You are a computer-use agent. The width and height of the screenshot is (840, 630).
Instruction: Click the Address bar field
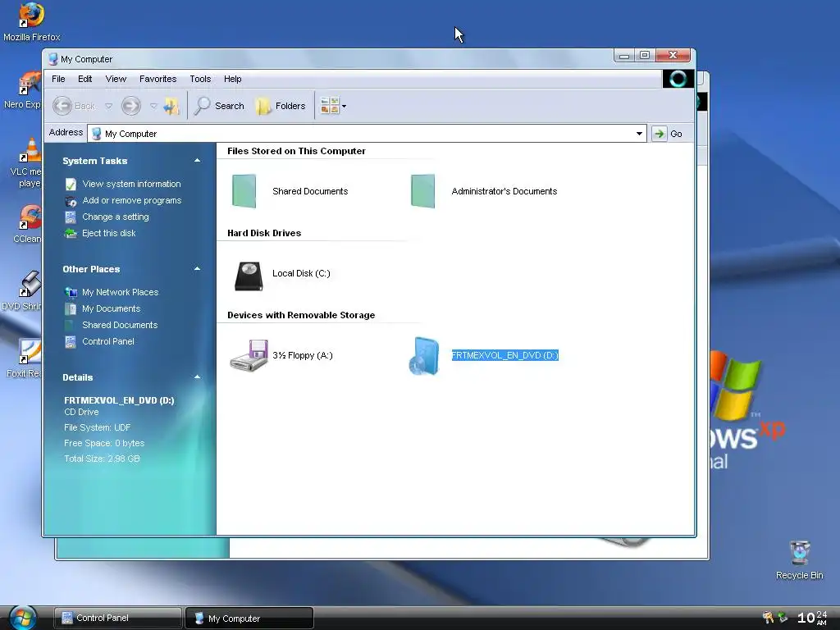367,134
